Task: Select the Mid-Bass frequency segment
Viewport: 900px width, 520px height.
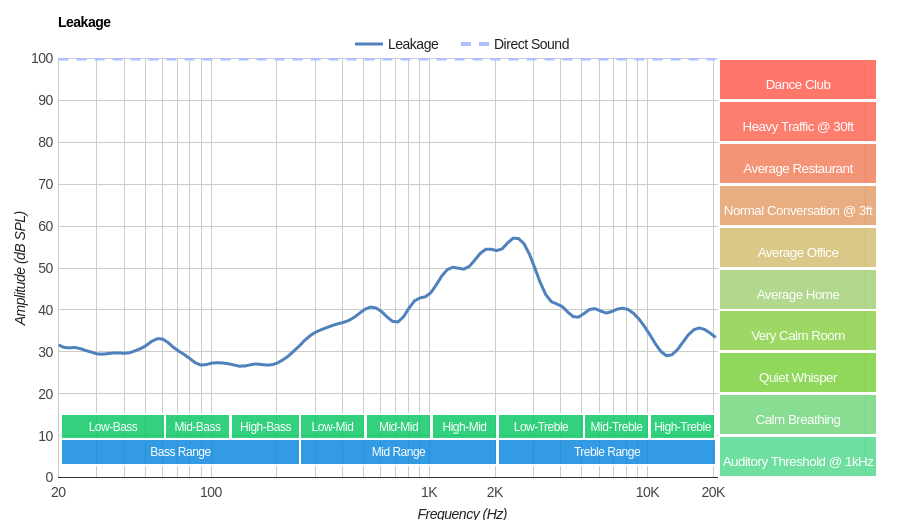Action: click(x=197, y=427)
